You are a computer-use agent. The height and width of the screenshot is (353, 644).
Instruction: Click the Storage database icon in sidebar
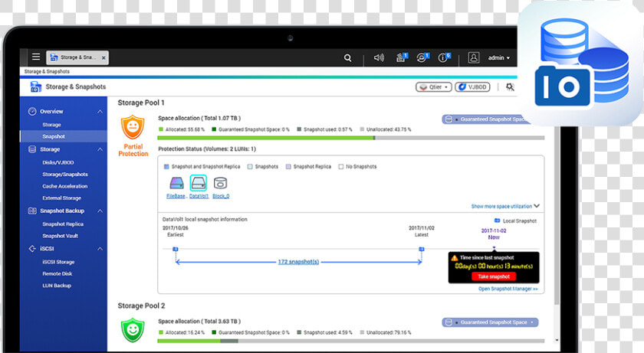pos(32,149)
